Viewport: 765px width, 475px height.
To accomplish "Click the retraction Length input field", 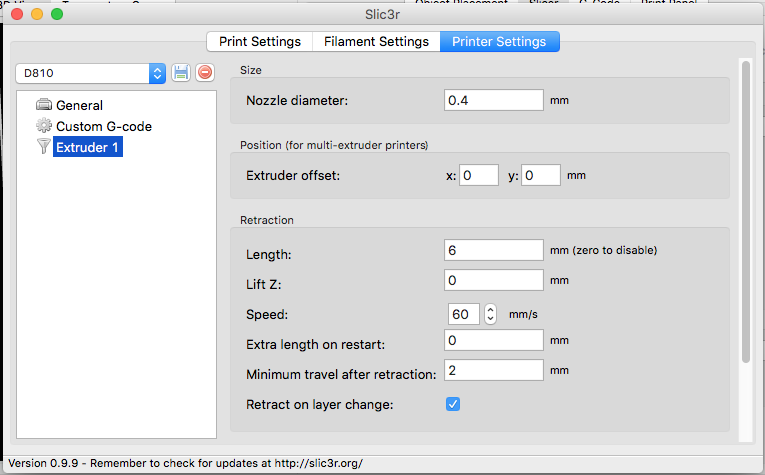I will pyautogui.click(x=493, y=249).
